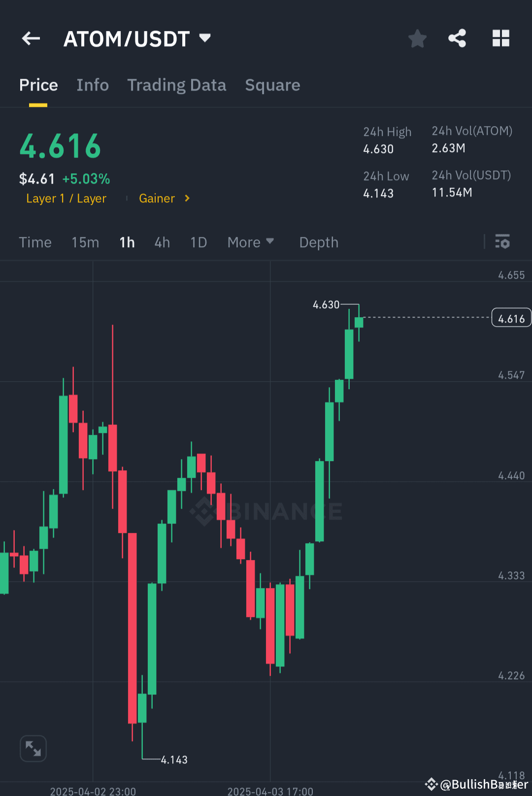Favorite ATOM/USDT with the star icon
Viewport: 532px width, 796px height.
click(417, 38)
